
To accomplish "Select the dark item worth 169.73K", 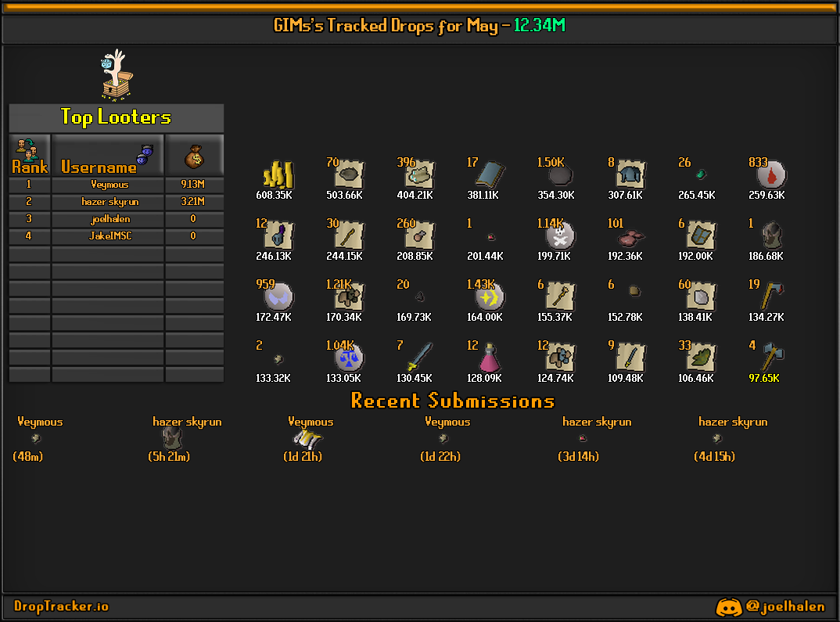I will [x=420, y=297].
